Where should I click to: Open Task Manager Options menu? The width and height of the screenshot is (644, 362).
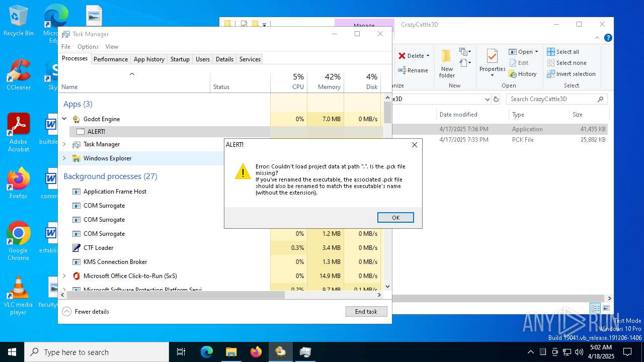coord(88,47)
